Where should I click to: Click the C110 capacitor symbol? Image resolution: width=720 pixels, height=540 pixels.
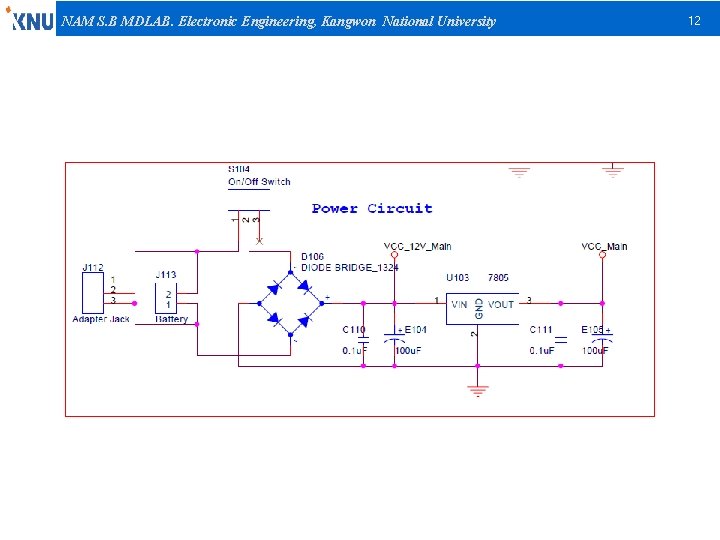coord(363,340)
